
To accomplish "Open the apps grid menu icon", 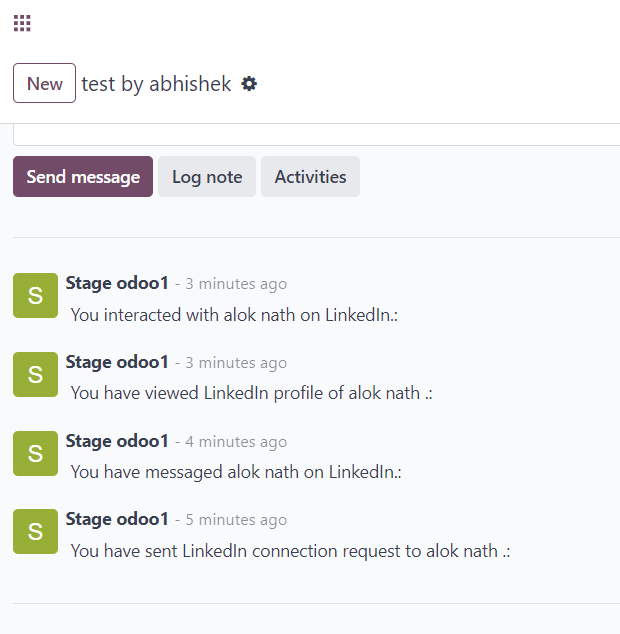I will 22,23.
